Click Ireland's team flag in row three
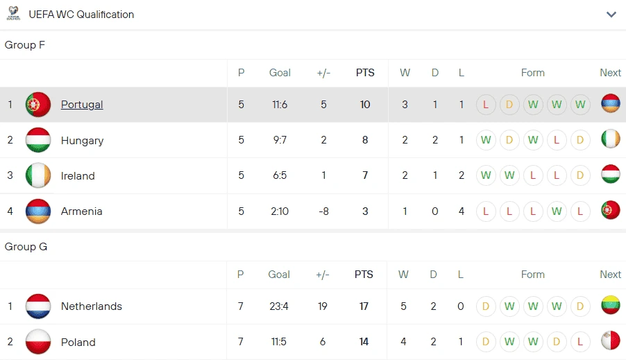The image size is (626, 364). 37,175
